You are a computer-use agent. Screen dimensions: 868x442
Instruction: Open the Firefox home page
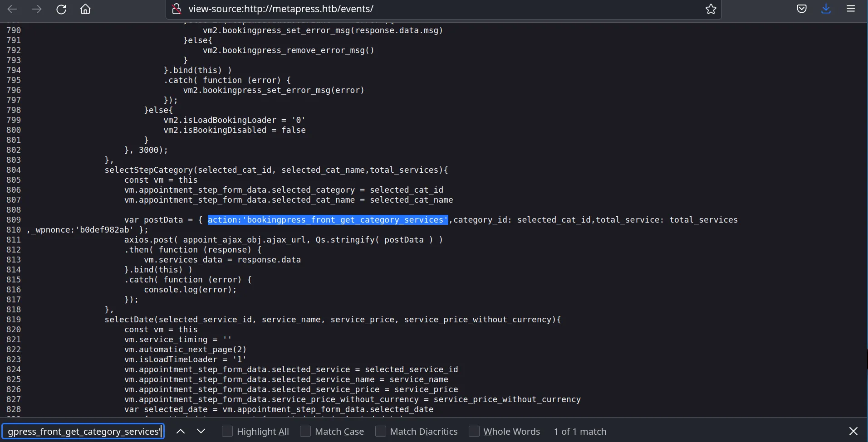click(x=85, y=9)
